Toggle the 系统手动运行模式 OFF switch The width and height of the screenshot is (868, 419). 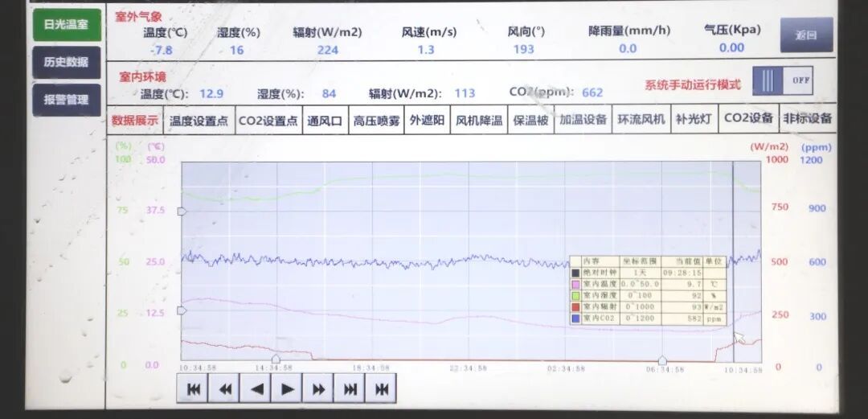[x=783, y=80]
